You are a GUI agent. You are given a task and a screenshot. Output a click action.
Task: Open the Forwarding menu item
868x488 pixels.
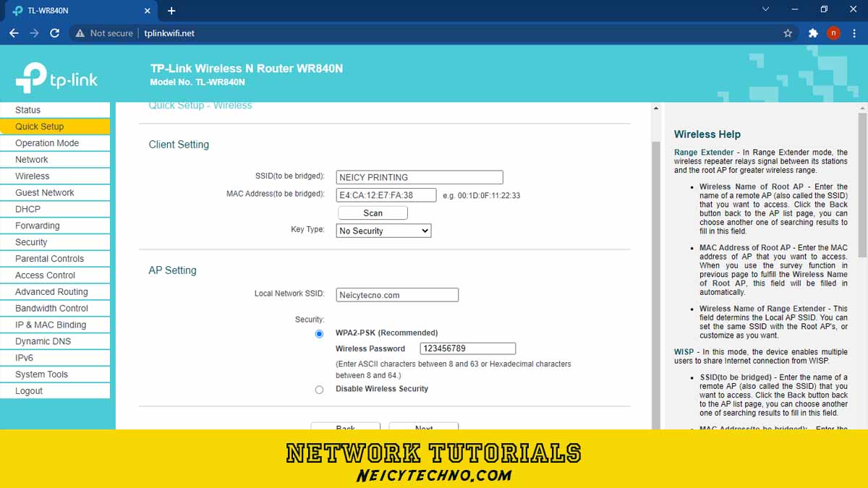(55, 226)
